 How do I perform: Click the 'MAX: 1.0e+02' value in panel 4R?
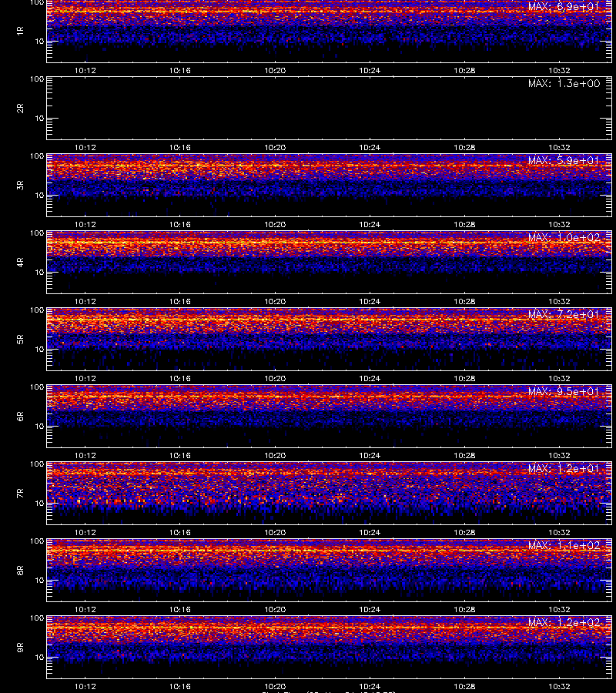click(x=564, y=237)
